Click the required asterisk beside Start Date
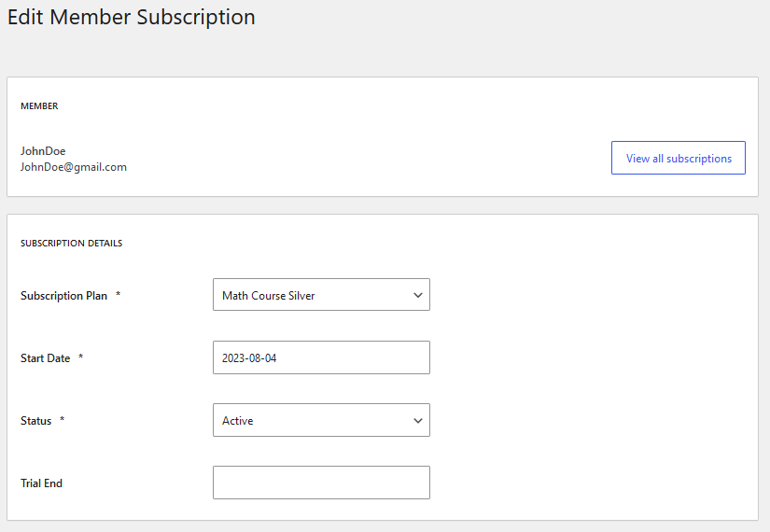Image resolution: width=770 pixels, height=532 pixels. click(x=80, y=357)
